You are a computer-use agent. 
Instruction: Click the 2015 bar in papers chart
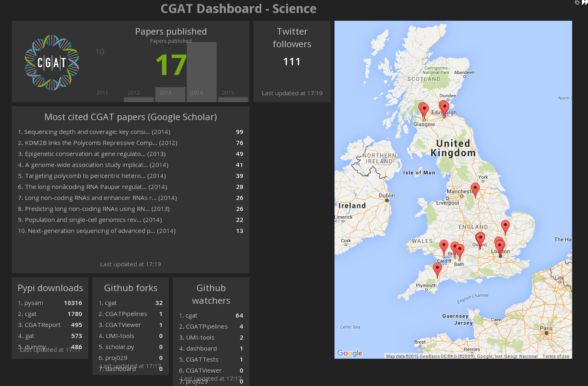pyautogui.click(x=233, y=99)
